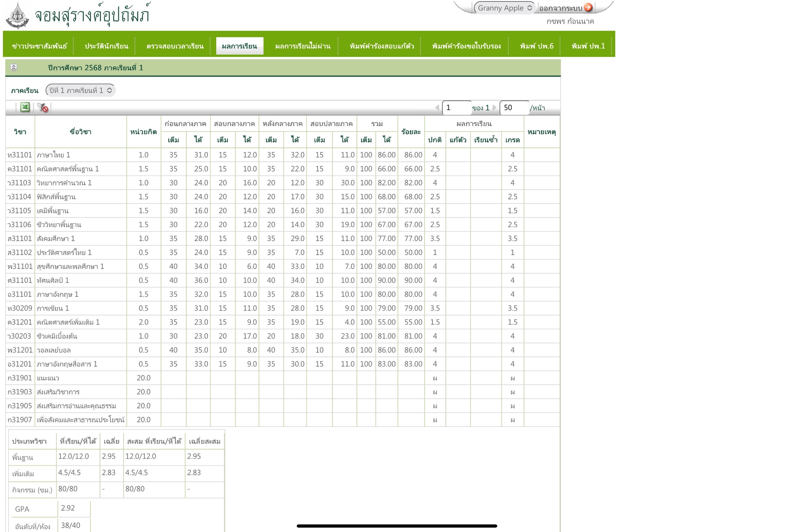Open ผลการเรียนไม่ผ่าน tab
Image resolution: width=794 pixels, height=532 pixels.
(302, 46)
